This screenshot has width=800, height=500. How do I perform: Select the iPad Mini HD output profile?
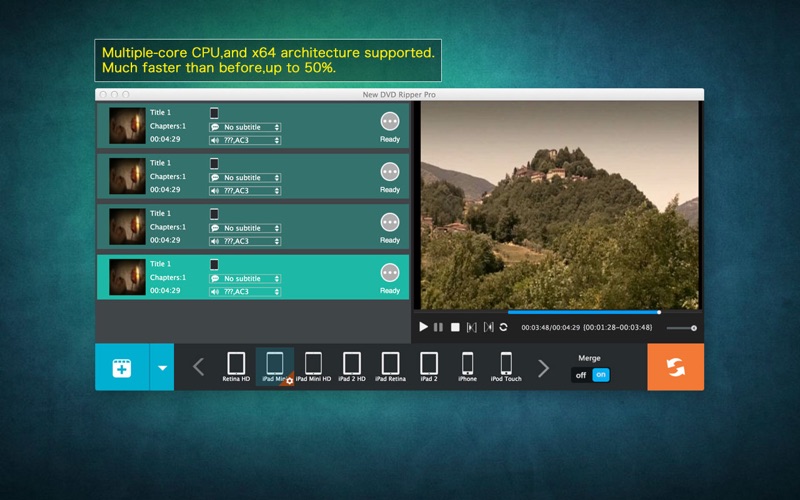click(x=313, y=367)
